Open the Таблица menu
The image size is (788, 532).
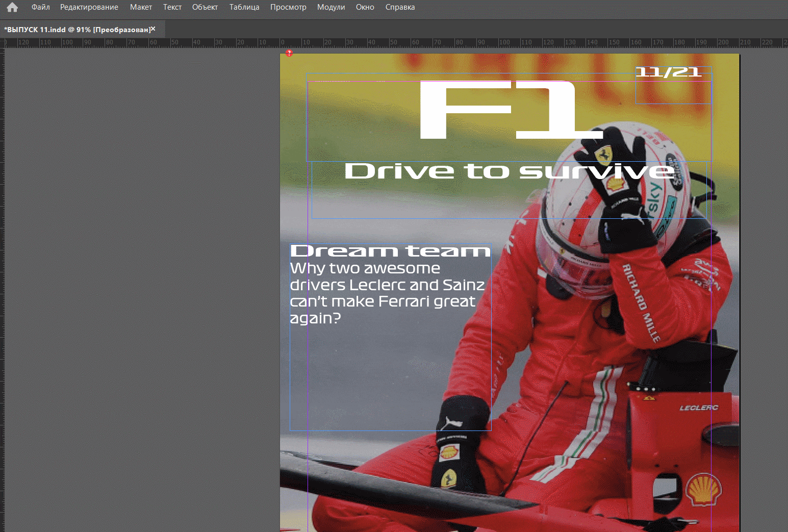(x=244, y=7)
